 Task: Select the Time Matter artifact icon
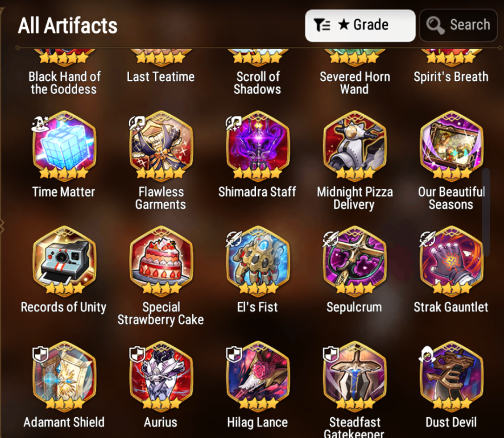tap(64, 145)
